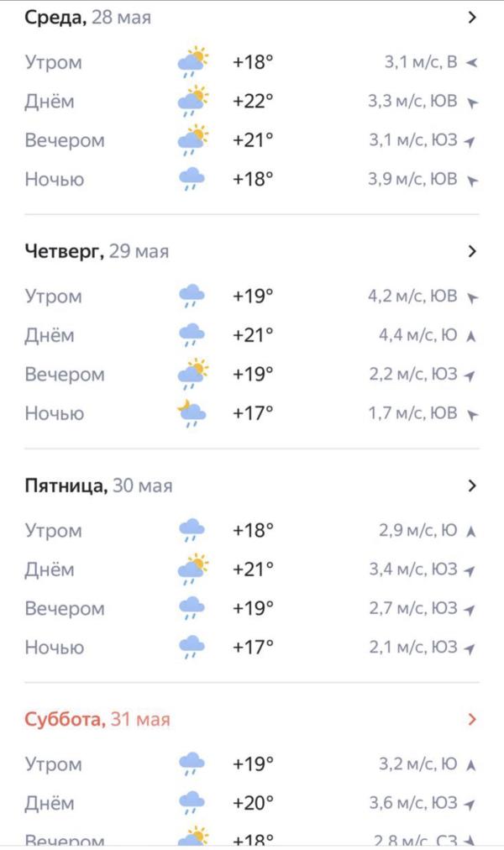Open the Среда, 28 мая heading
Screen dimensions: 504x850
pyautogui.click(x=88, y=18)
